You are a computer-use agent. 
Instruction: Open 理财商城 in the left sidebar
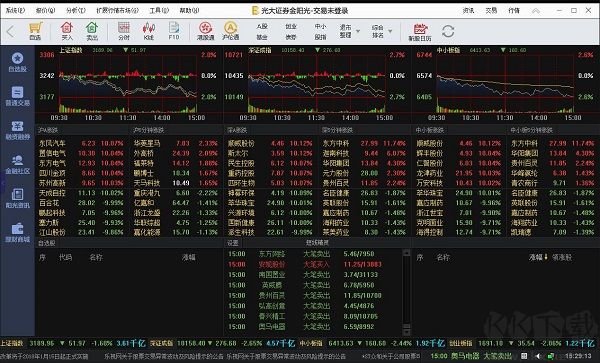coord(17,233)
